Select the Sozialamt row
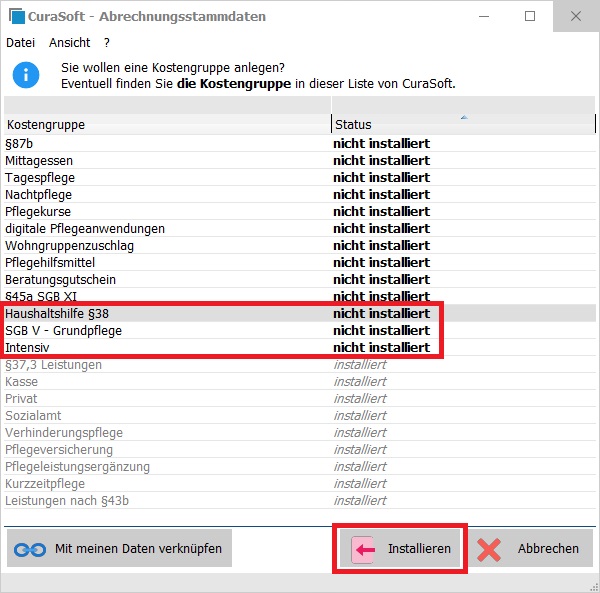600x593 pixels. 300,415
